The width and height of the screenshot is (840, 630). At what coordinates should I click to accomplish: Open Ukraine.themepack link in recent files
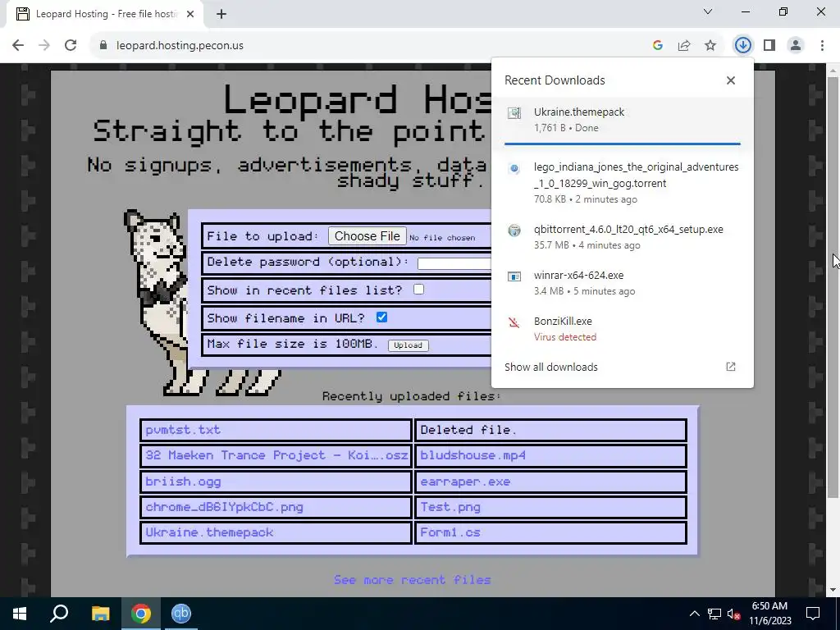coord(209,532)
